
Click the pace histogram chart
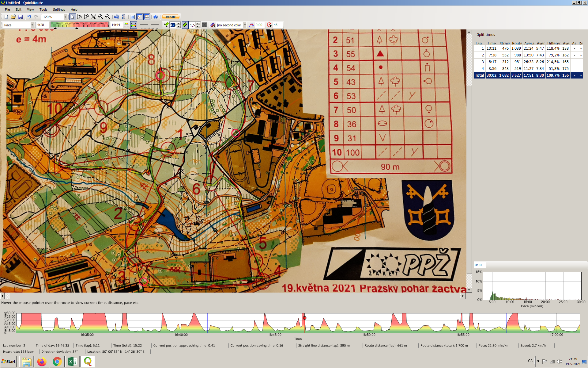(x=532, y=286)
